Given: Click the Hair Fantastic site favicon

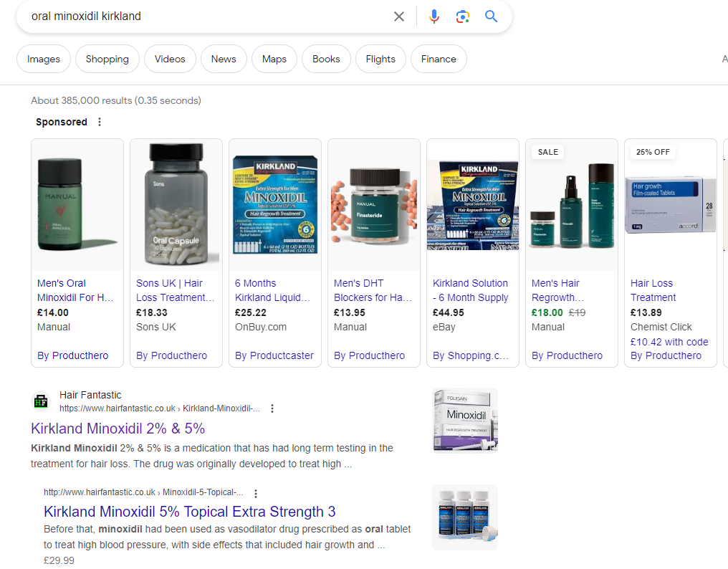Looking at the screenshot, I should [x=40, y=401].
